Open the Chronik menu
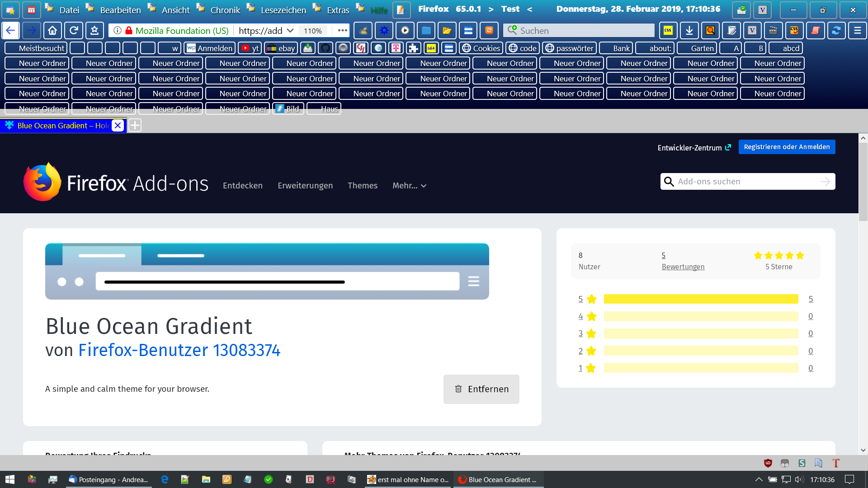 tap(225, 10)
